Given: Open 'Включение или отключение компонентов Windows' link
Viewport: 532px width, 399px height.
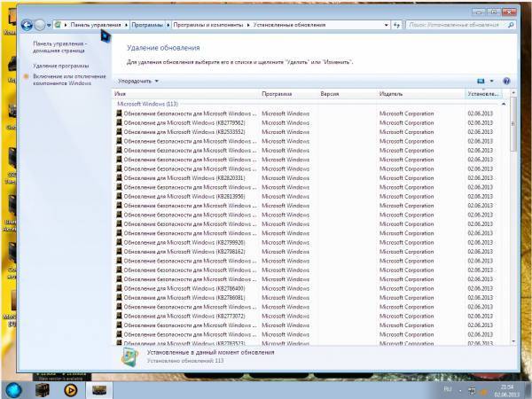Looking at the screenshot, I should coord(69,80).
